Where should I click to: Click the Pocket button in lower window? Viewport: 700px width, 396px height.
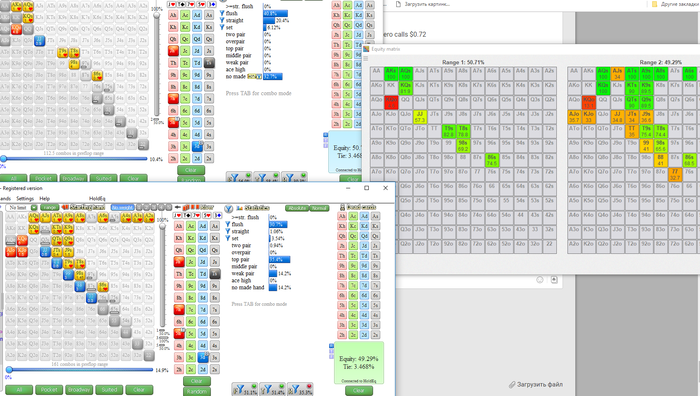click(x=49, y=390)
